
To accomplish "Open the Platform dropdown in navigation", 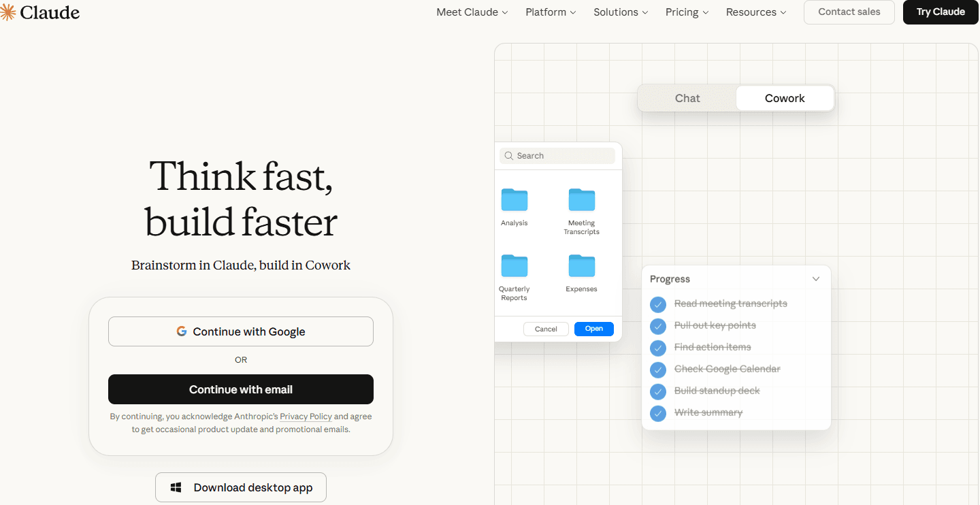I will coord(550,12).
